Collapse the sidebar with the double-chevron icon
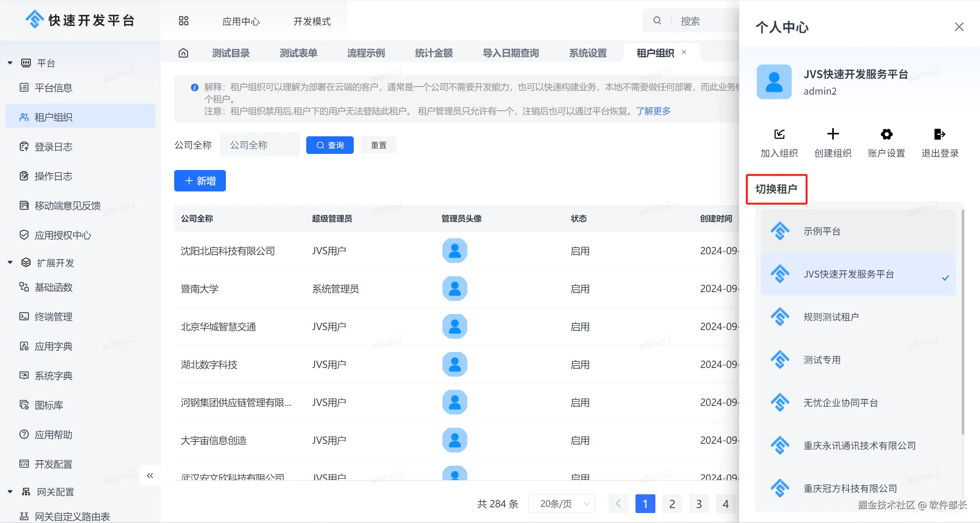The width and height of the screenshot is (980, 523). pyautogui.click(x=150, y=476)
